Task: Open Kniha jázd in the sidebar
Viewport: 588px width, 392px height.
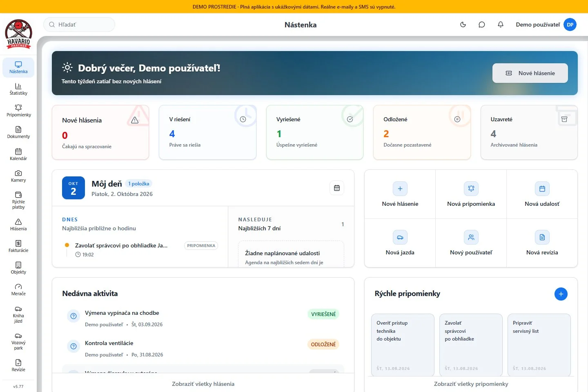Action: tap(18, 314)
